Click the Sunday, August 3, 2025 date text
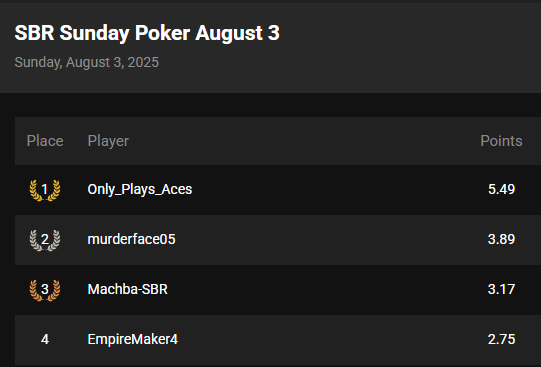The width and height of the screenshot is (541, 367). (87, 62)
